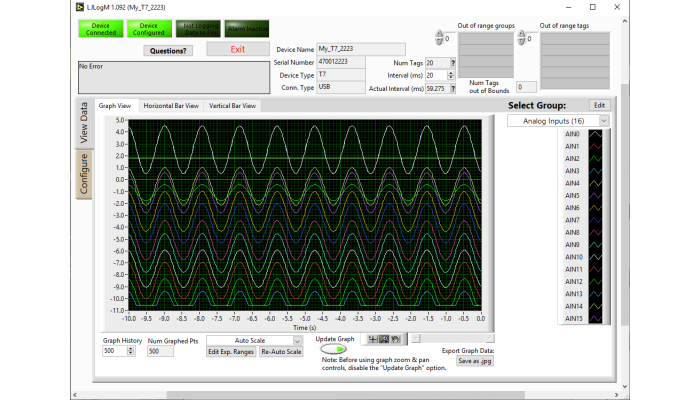Image resolution: width=700 pixels, height=400 pixels.
Task: Click the AIN3 plot legend icon
Action: click(596, 171)
